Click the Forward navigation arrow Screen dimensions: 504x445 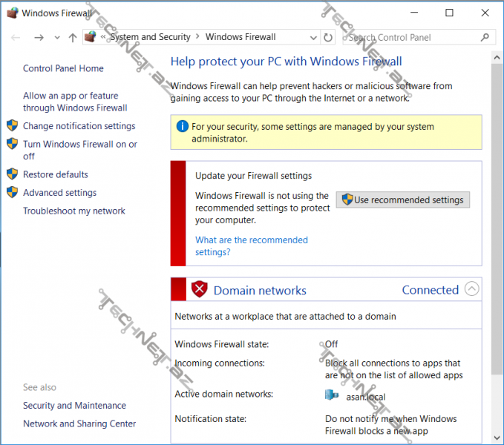coord(39,37)
